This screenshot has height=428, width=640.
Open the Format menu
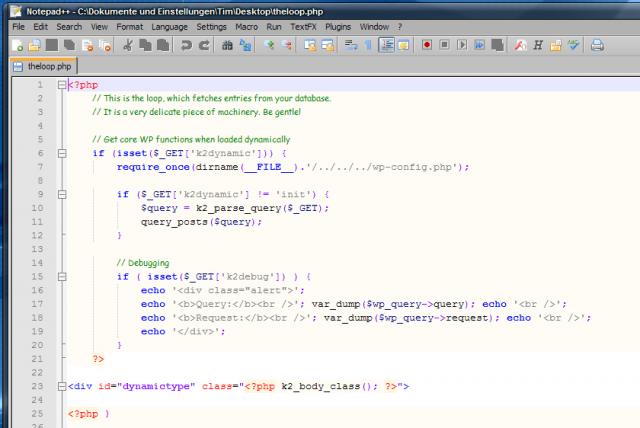click(130, 27)
